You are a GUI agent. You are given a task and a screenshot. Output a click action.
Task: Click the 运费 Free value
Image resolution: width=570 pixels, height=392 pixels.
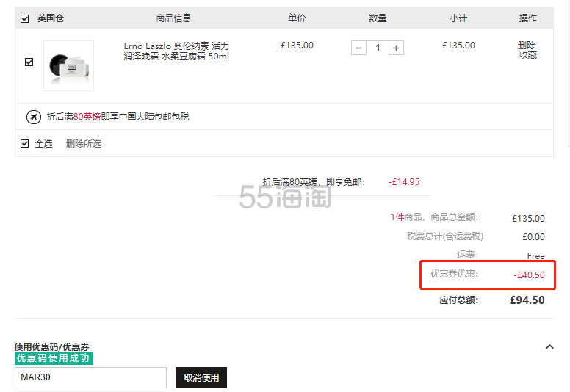point(535,255)
